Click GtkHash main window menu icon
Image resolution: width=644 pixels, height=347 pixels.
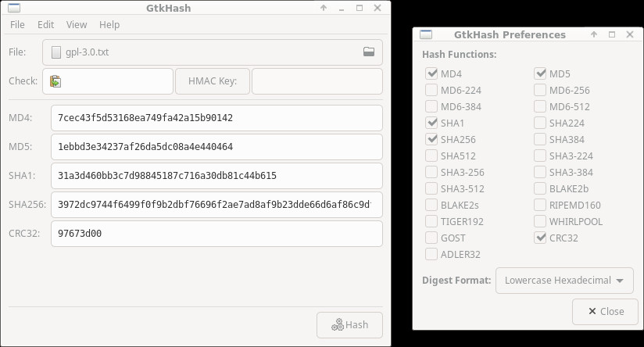(14, 8)
